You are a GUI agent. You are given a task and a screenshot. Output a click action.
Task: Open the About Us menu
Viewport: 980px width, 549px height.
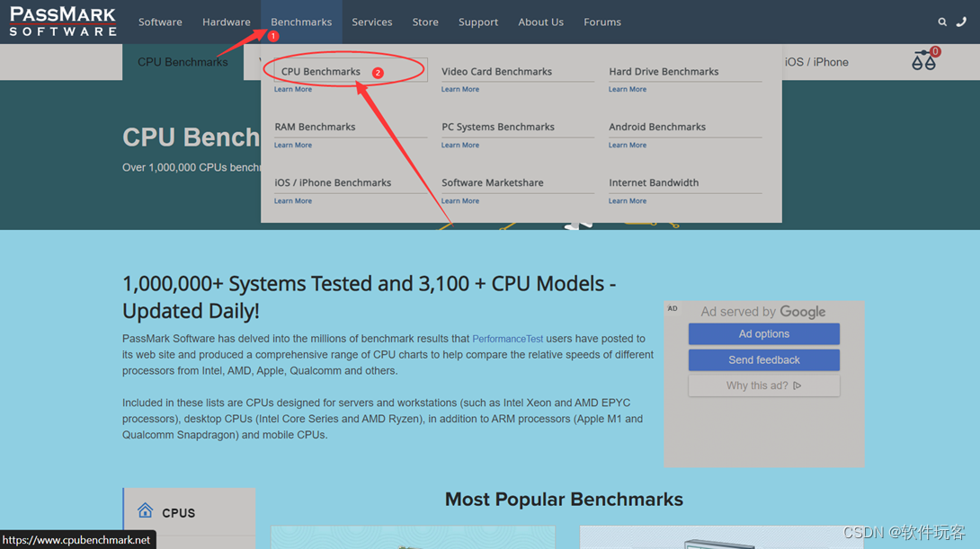click(540, 22)
